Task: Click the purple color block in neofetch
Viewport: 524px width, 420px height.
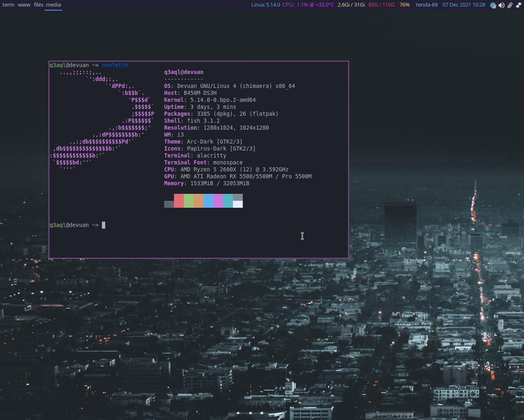Action: [x=218, y=201]
